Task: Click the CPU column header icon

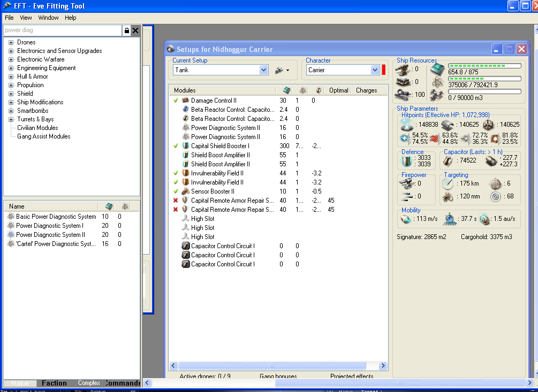Action: point(286,90)
